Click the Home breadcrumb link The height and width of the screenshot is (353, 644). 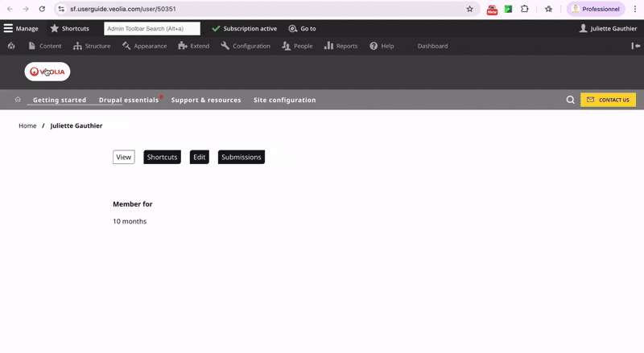tap(27, 125)
